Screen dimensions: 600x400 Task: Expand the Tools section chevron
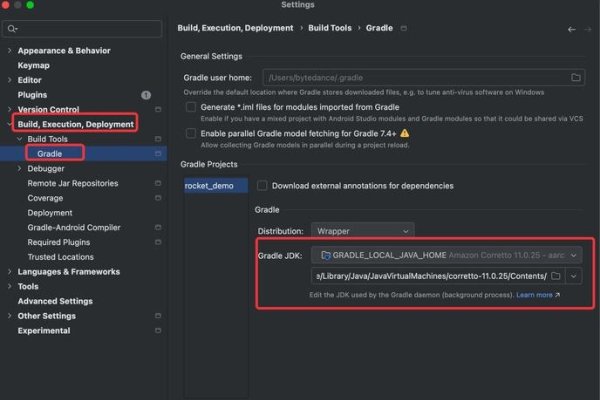(10, 286)
